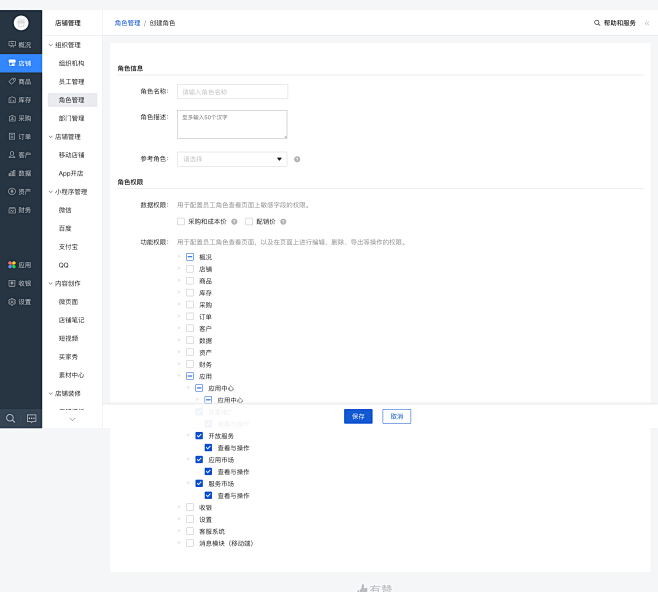Screen dimensions: 658x592
Task: Toggle the 概况 permission checkbox
Action: (x=190, y=257)
